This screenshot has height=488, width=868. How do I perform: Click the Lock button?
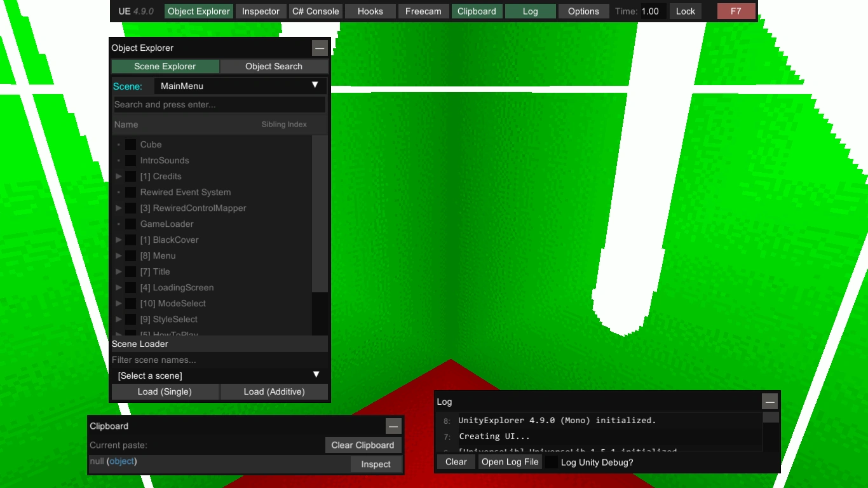pos(685,11)
